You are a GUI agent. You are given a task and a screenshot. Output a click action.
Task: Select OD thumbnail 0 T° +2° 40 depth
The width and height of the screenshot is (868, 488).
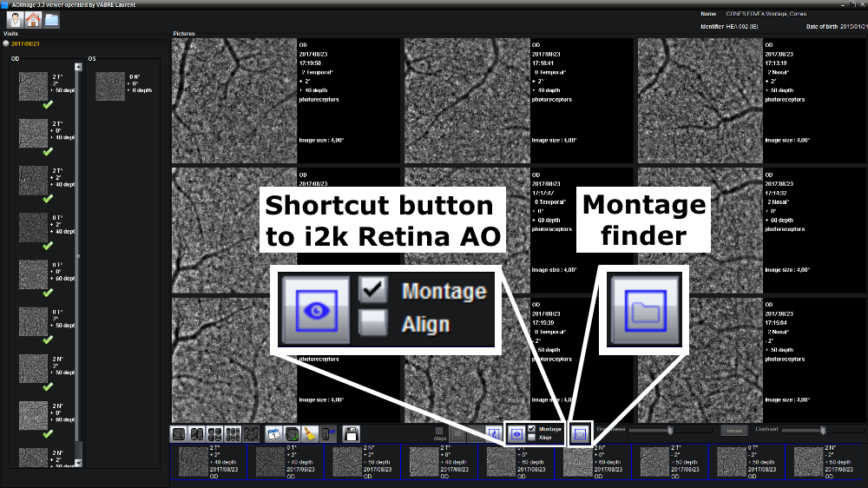pos(33,228)
